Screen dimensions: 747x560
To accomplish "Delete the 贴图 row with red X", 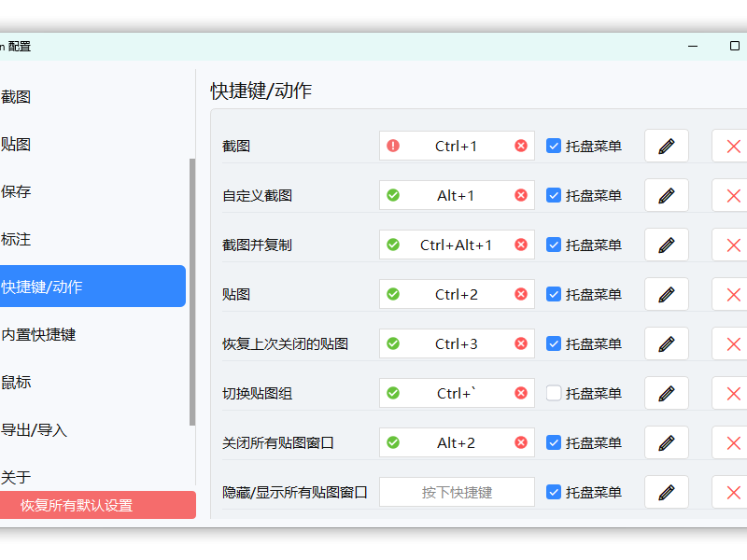I will 733,294.
